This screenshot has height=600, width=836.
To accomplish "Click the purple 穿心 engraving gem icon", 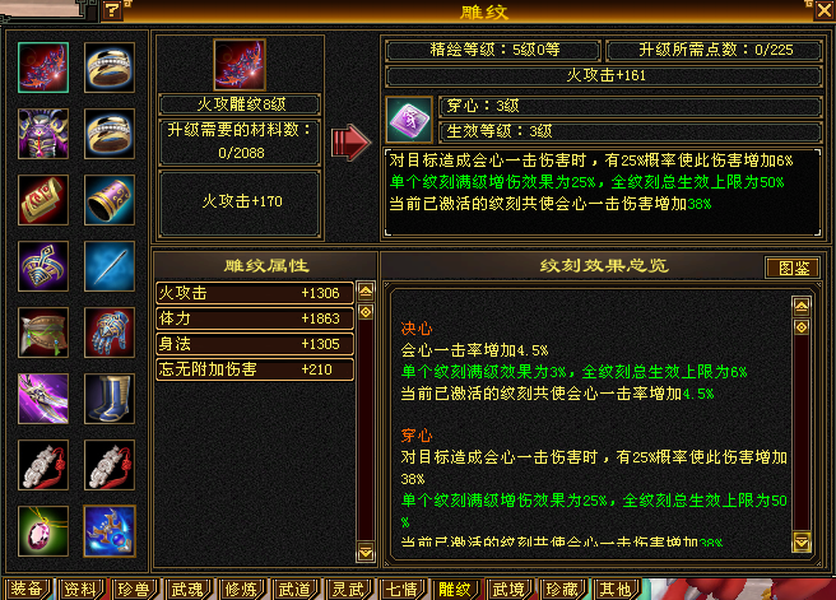I will 409,120.
